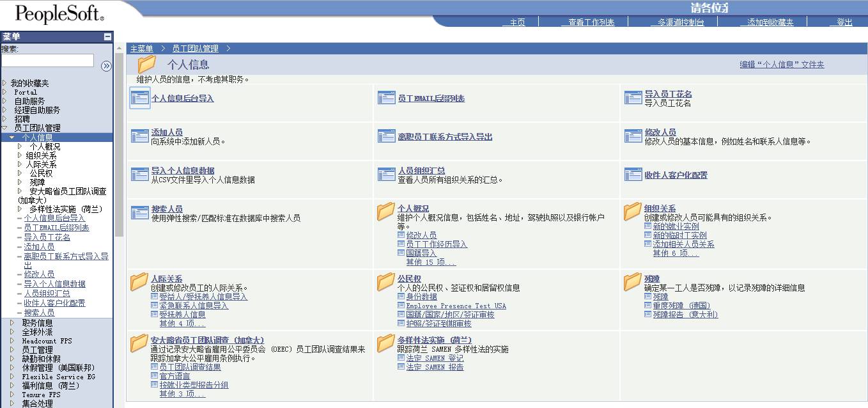
Task: Open 查看工作列表 in top navigation
Action: coord(591,22)
